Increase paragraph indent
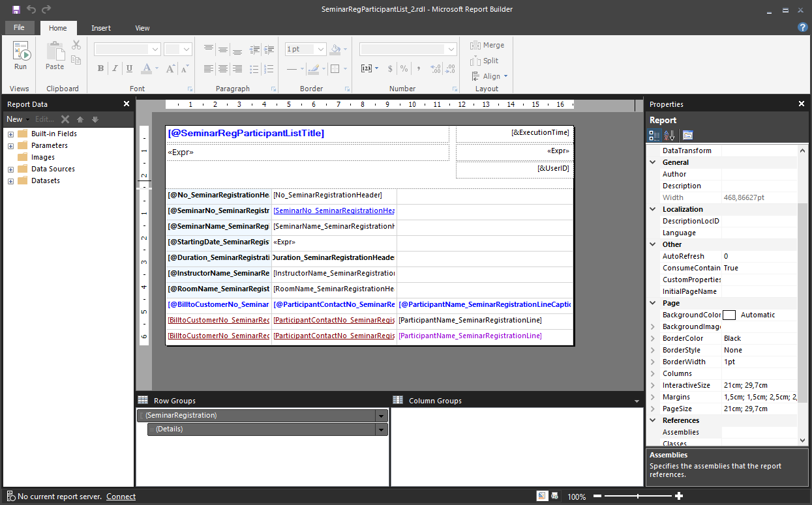 [269, 49]
